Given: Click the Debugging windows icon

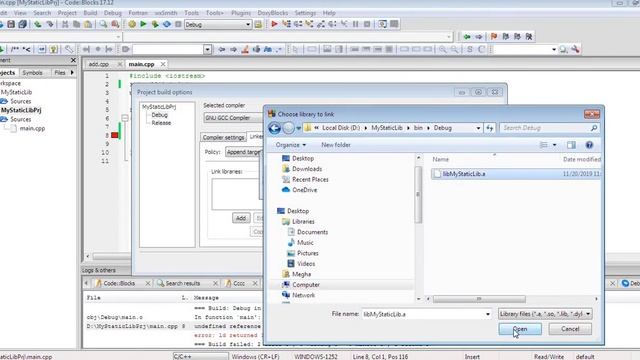Looking at the screenshot, I should pyautogui.click(x=382, y=24).
